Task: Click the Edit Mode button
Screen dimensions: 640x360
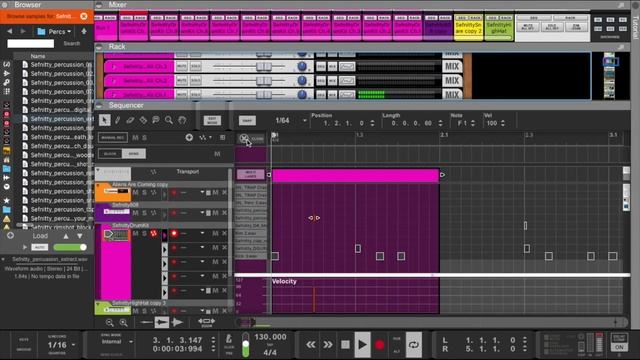Action: click(212, 120)
